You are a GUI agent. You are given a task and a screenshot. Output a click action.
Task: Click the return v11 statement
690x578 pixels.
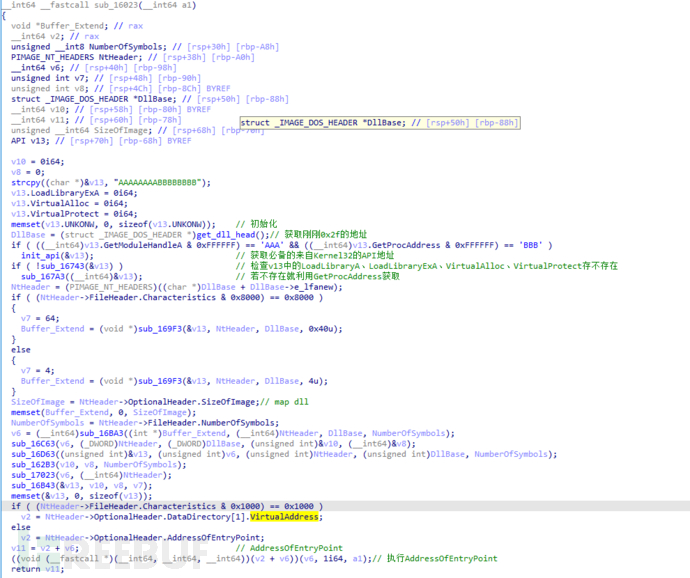pos(37,569)
